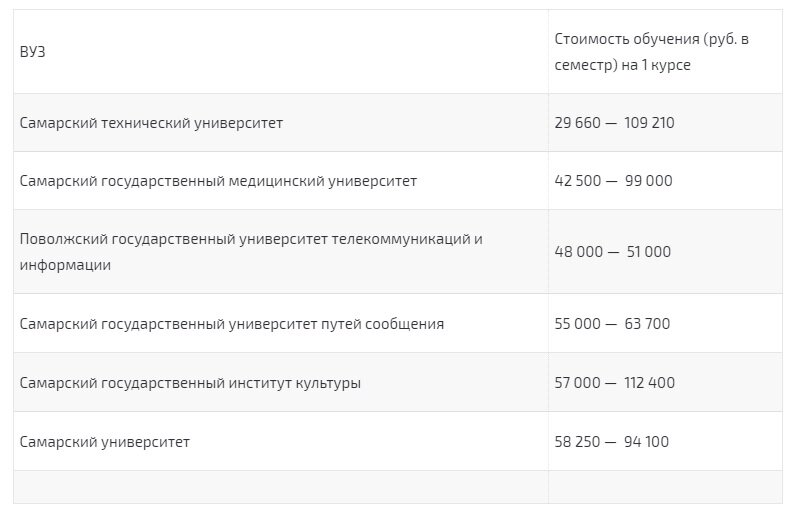Select Самарский технический университет row name
This screenshot has height=518, width=795.
click(x=151, y=123)
